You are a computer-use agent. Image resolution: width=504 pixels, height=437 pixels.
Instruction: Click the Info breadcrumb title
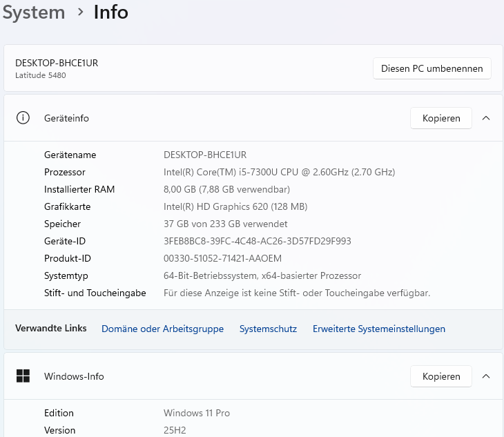point(111,12)
